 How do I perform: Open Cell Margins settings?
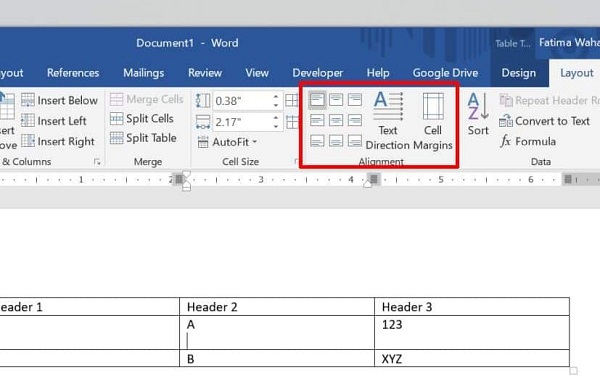pos(433,121)
